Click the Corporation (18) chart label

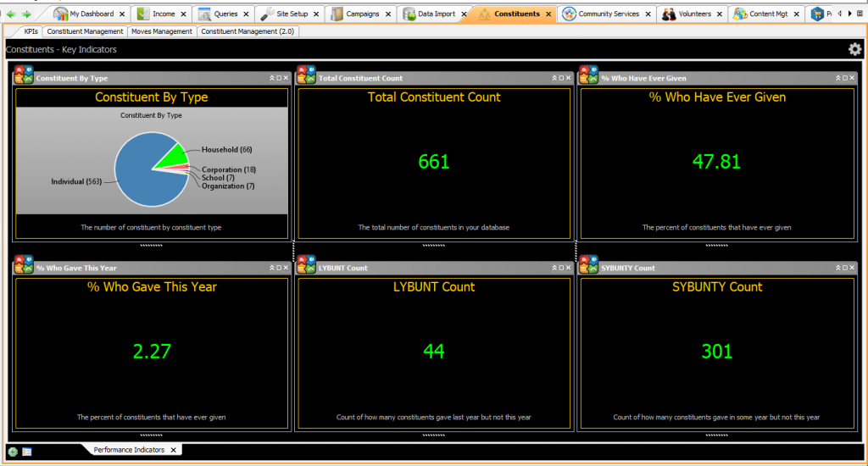(229, 169)
